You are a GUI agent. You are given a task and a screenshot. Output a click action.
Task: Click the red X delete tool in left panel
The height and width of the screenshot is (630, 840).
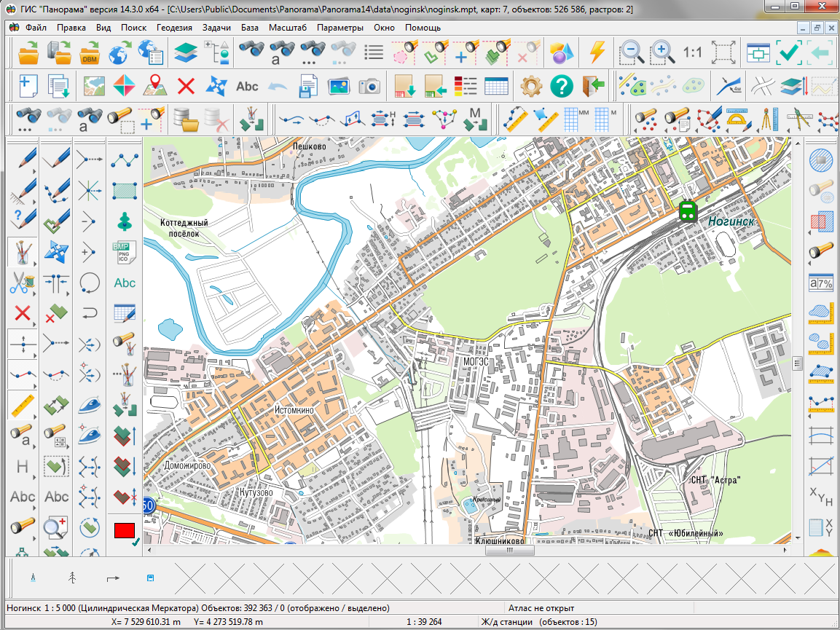click(22, 313)
